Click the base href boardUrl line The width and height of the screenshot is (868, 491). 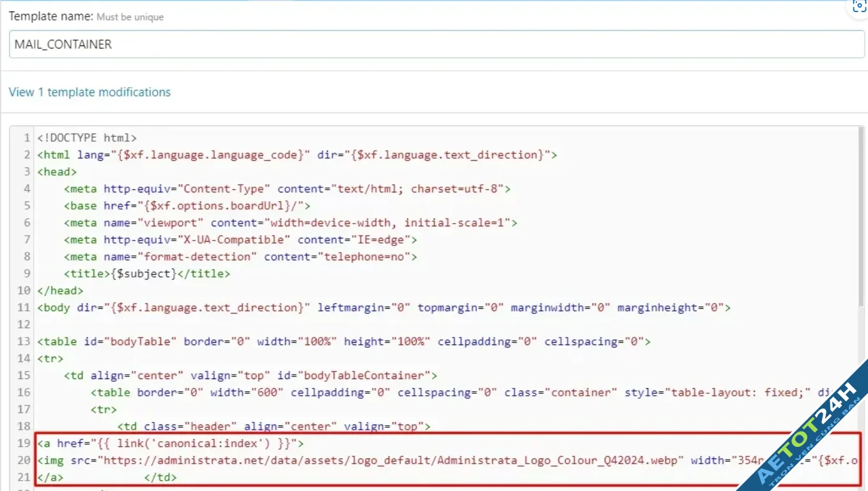[x=187, y=206]
